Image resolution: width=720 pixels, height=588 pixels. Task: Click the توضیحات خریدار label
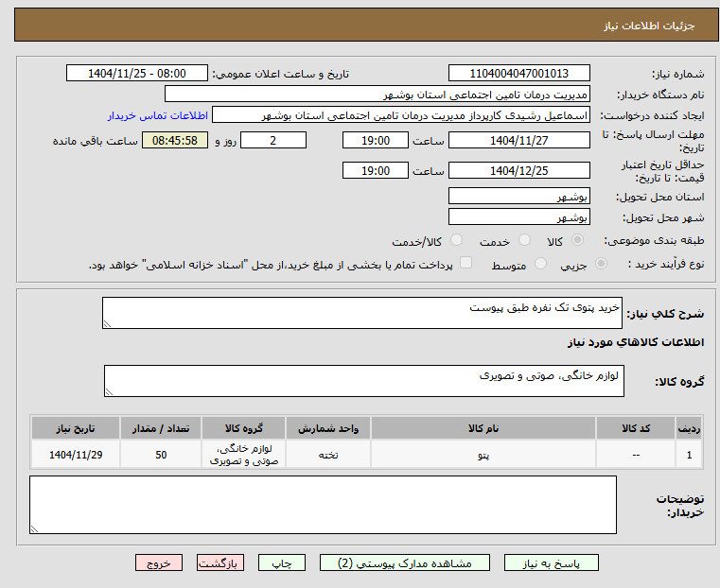(680, 505)
